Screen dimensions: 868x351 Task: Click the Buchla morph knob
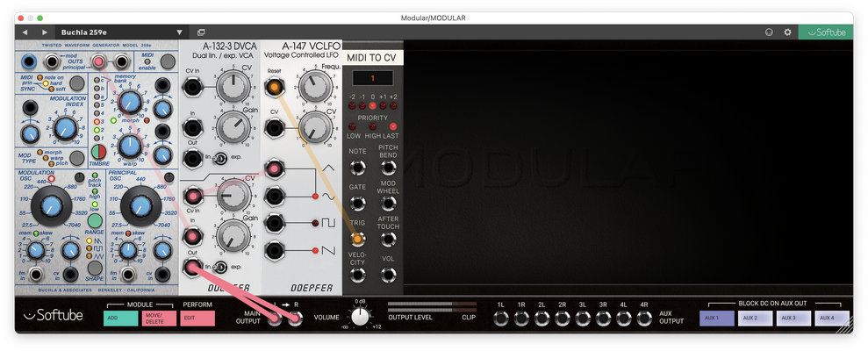[130, 102]
